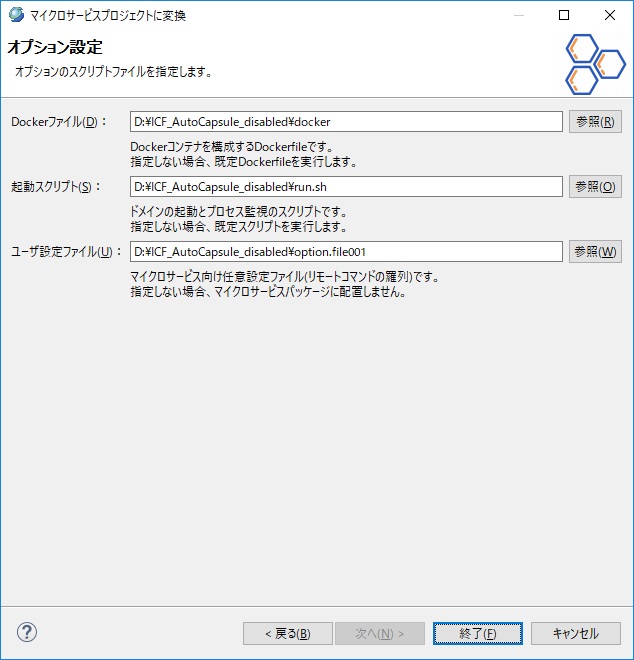Go back with the 戻る(B) button
634x660 pixels.
(286, 634)
